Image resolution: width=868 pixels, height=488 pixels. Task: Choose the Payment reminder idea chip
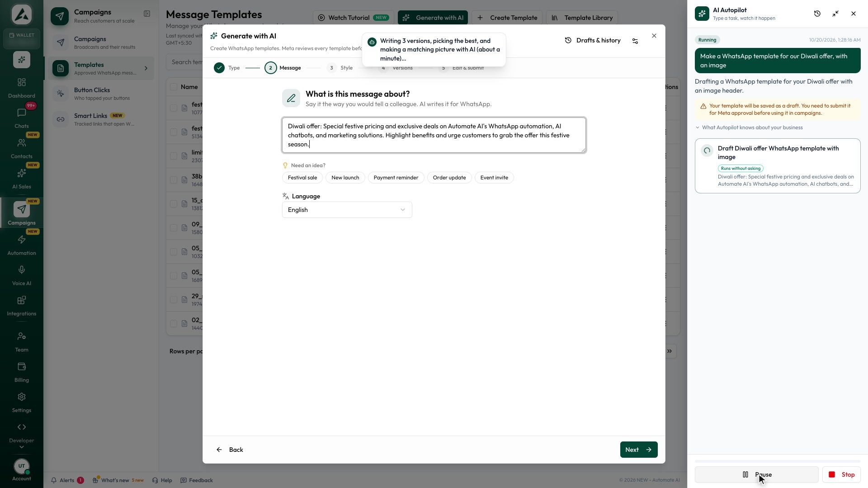click(396, 178)
